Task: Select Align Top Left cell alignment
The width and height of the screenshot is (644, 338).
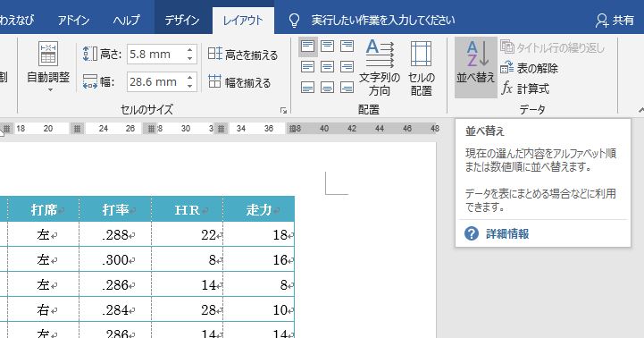Action: coord(307,46)
